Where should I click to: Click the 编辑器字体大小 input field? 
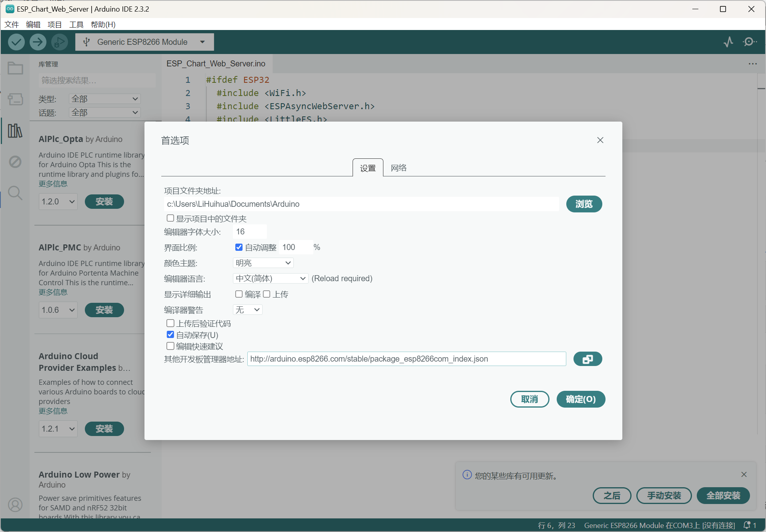(249, 232)
